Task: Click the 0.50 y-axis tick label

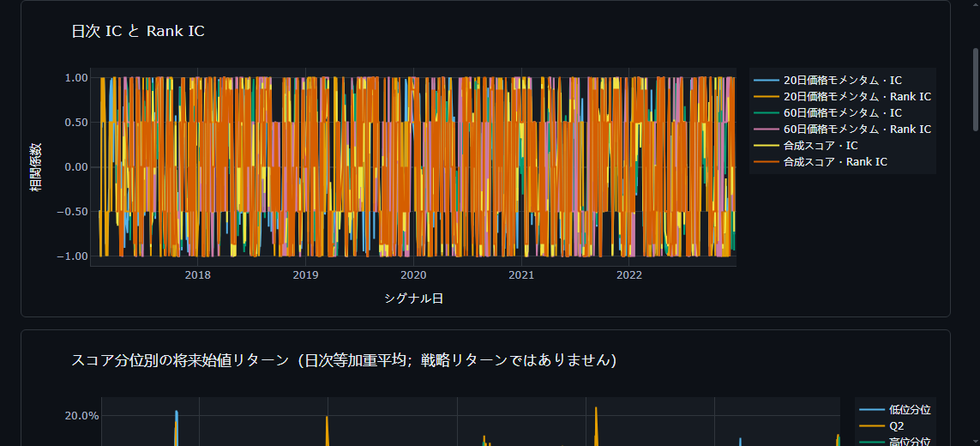Action: (x=75, y=122)
